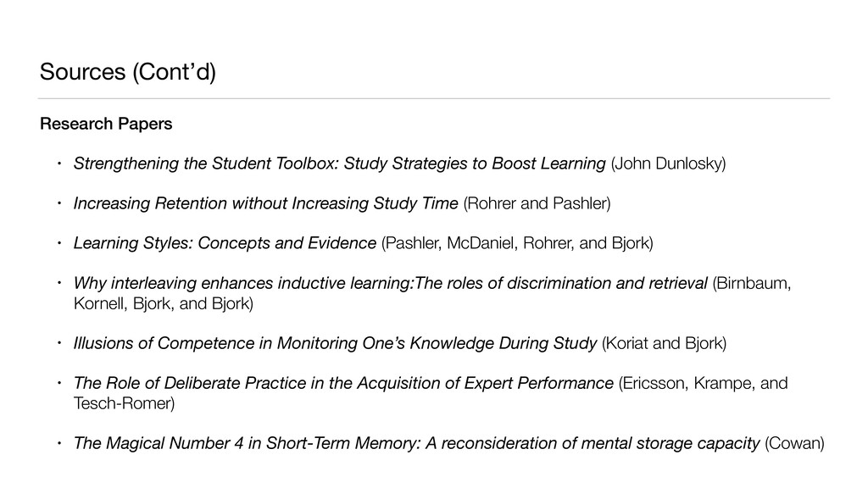Click the bullet before "Strengthening the Student Toolbox"

tap(48, 164)
